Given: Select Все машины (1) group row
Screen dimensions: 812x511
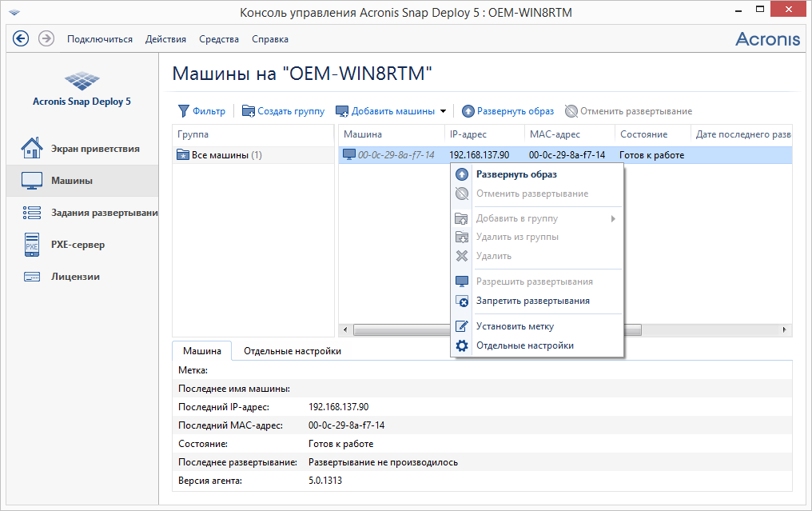Looking at the screenshot, I should 253,155.
